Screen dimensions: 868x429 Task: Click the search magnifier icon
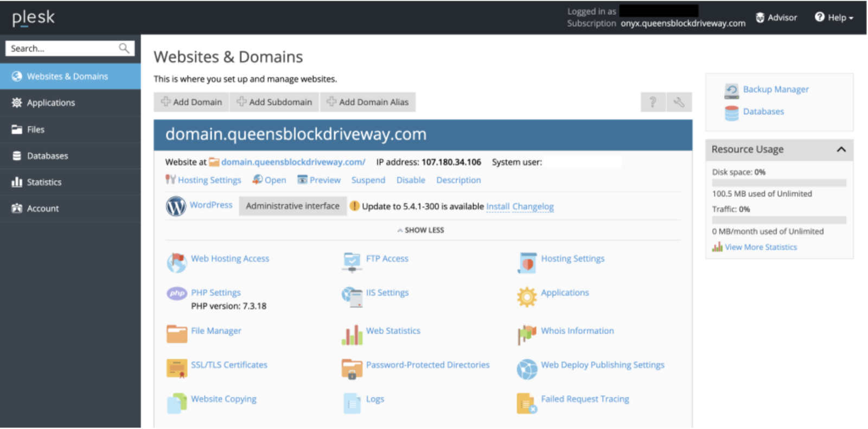tap(124, 48)
